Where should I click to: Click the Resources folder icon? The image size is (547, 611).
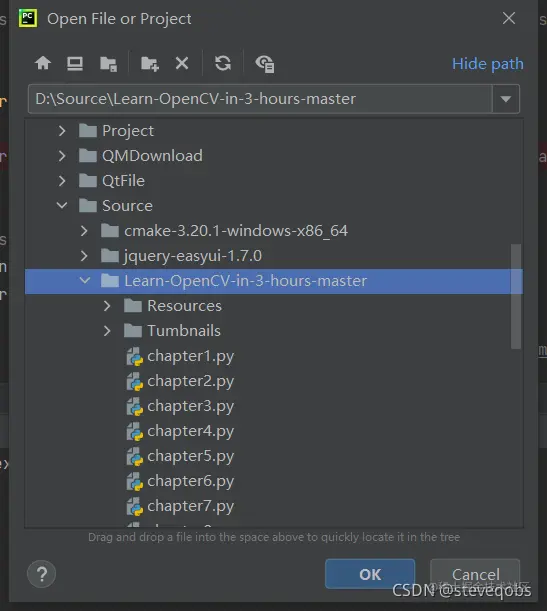pos(133,306)
